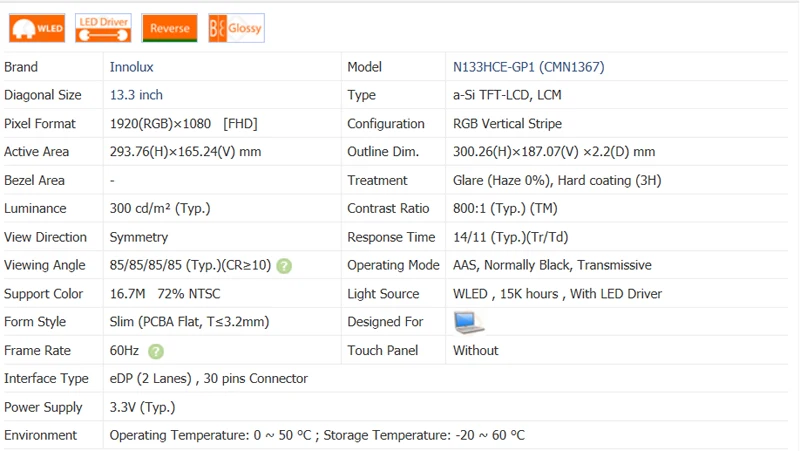This screenshot has height=451, width=800.
Task: Click AAS, Normally Black, Transmissive value
Action: pos(552,265)
